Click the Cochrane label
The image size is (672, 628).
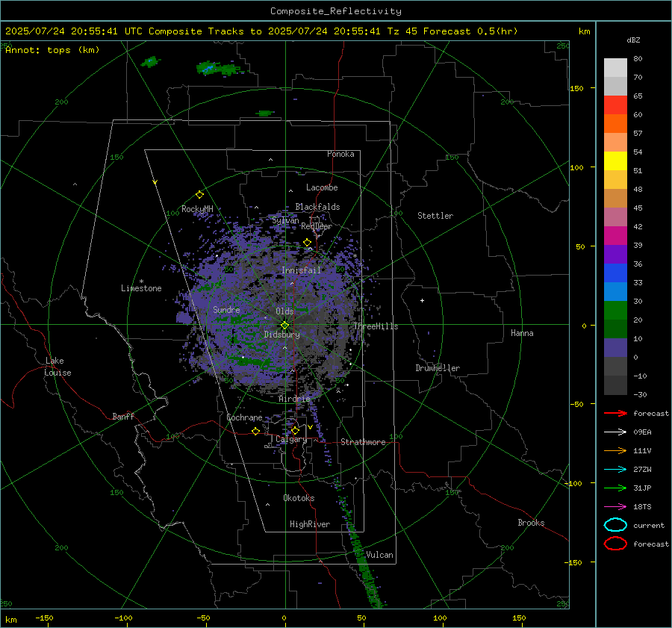244,417
